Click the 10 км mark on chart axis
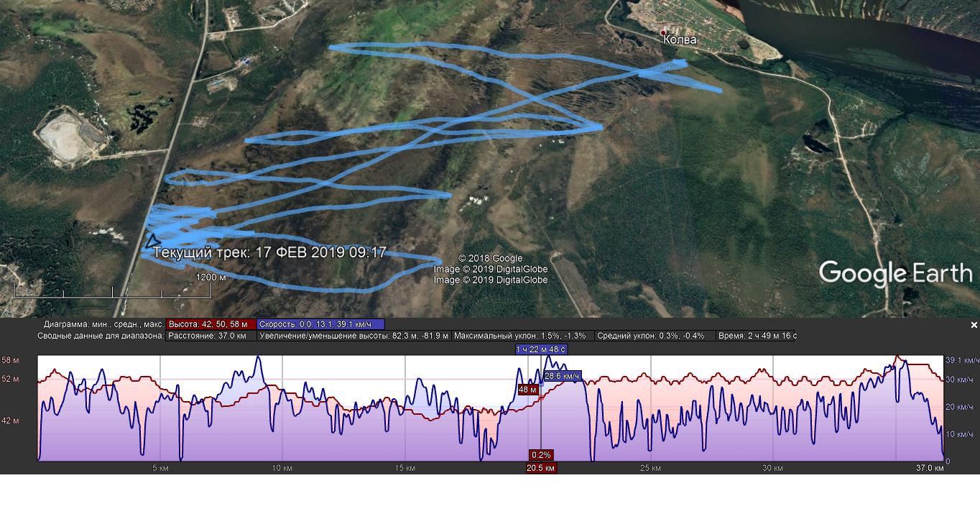980x519 pixels. click(x=282, y=469)
